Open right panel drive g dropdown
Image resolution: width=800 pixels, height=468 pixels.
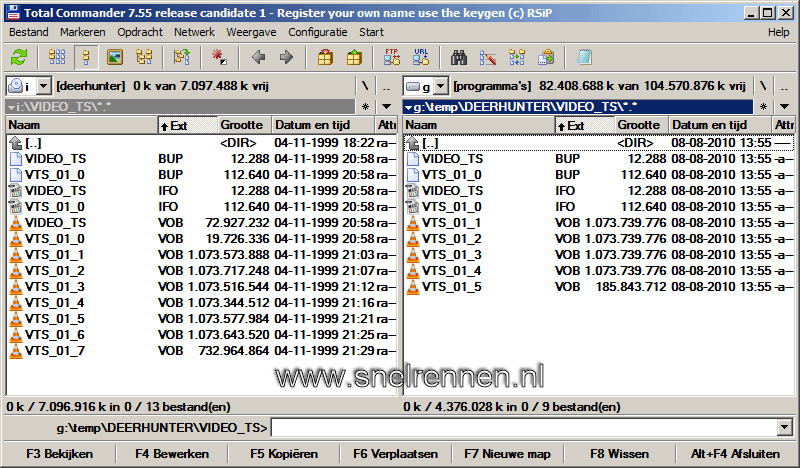441,86
